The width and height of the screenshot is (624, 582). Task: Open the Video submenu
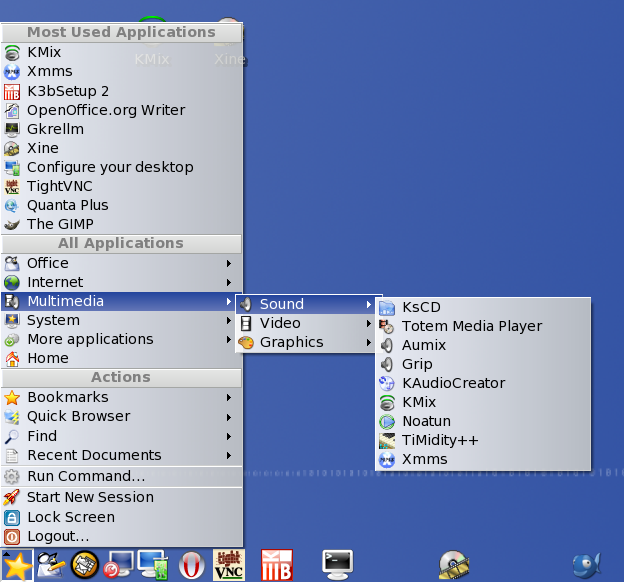[x=306, y=323]
